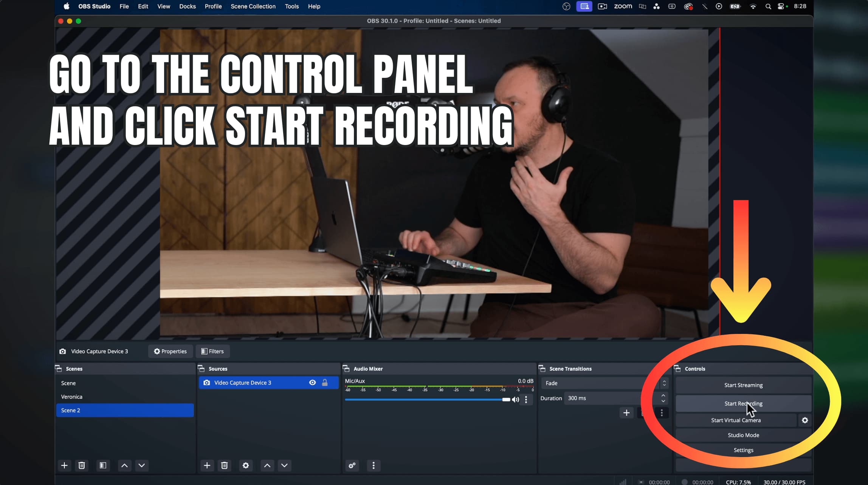Open the Edit menu
The width and height of the screenshot is (868, 485).
143,6
